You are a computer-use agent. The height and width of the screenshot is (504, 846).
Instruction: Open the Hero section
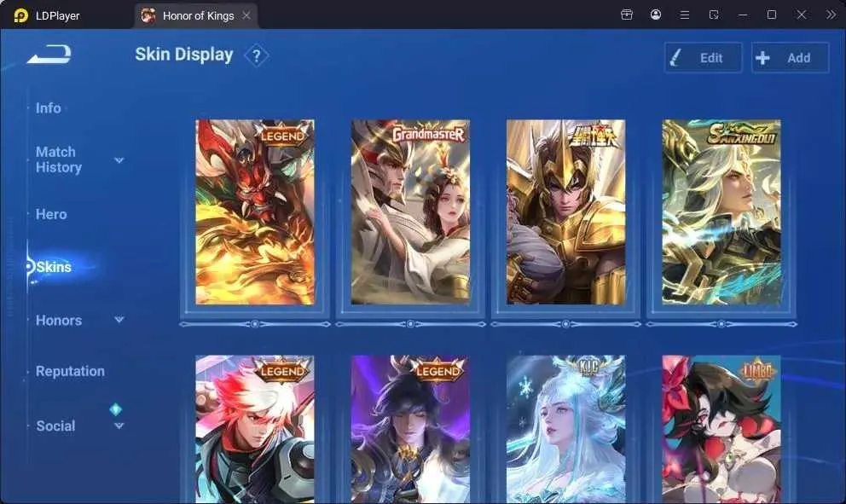click(51, 214)
